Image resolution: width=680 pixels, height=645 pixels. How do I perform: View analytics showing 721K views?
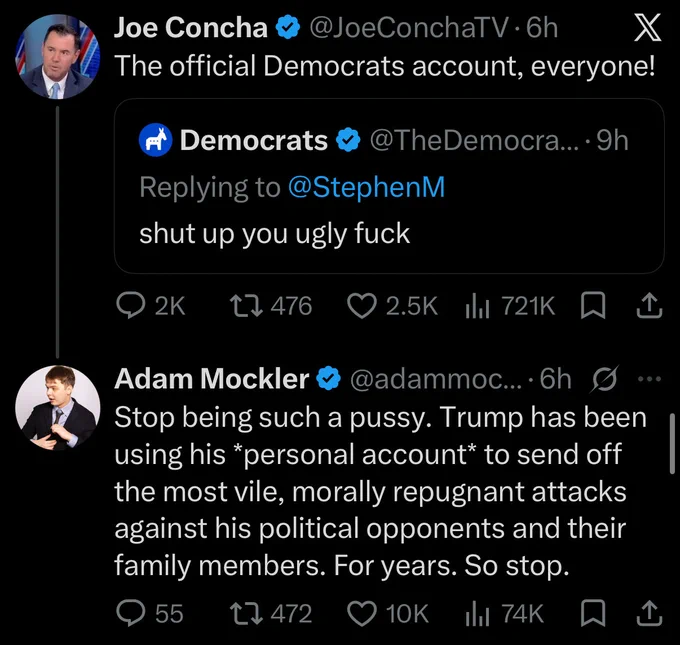click(477, 307)
